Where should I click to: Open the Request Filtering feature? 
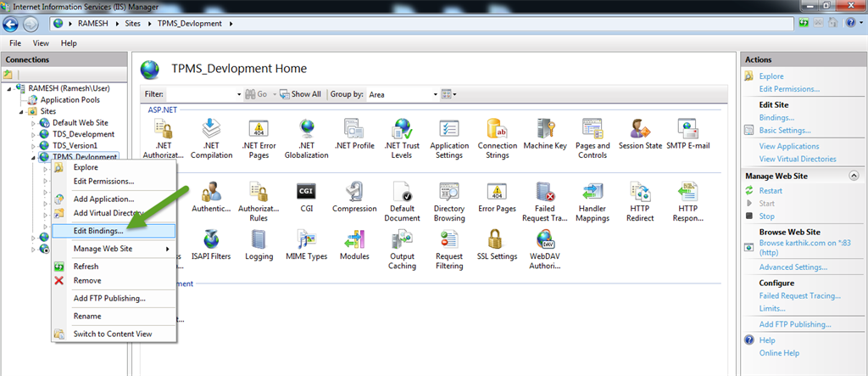tap(449, 250)
